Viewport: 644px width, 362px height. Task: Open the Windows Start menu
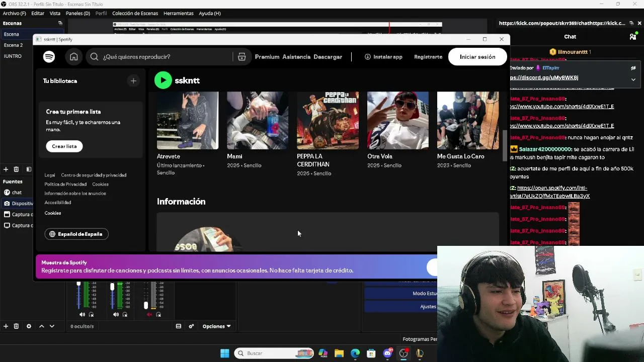pos(225,353)
